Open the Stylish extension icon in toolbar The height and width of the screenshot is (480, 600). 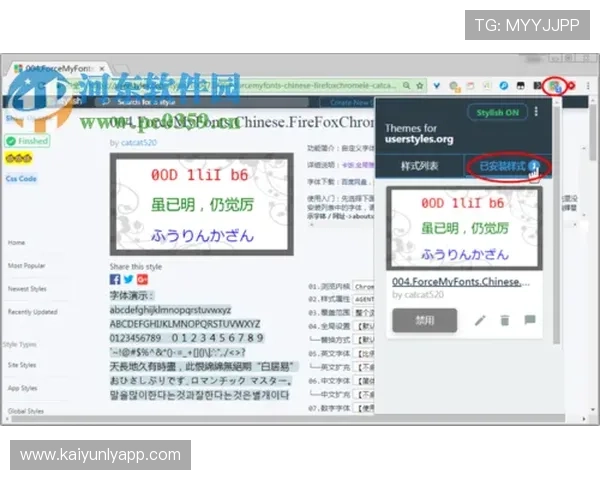point(554,86)
